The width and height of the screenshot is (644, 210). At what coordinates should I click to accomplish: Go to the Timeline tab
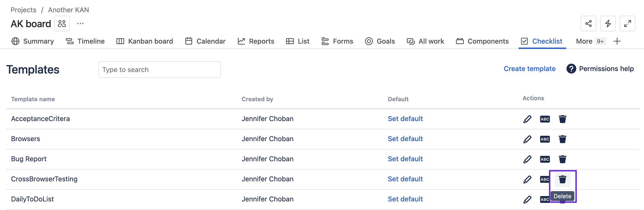(x=85, y=41)
